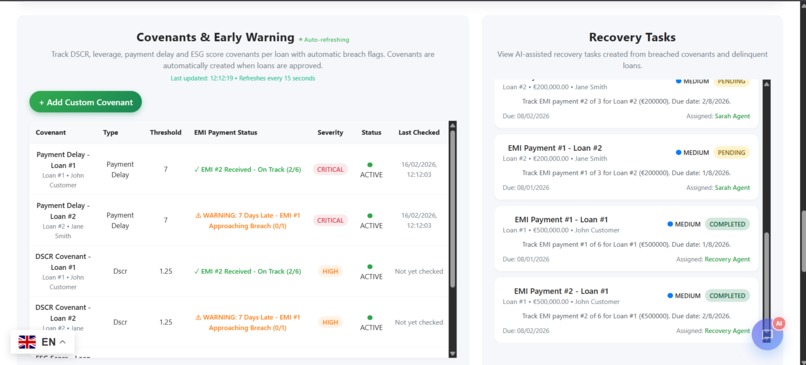Open the EMI Payment #2 - Loan #1 task card title
This screenshot has height=365, width=806.
pyautogui.click(x=561, y=291)
